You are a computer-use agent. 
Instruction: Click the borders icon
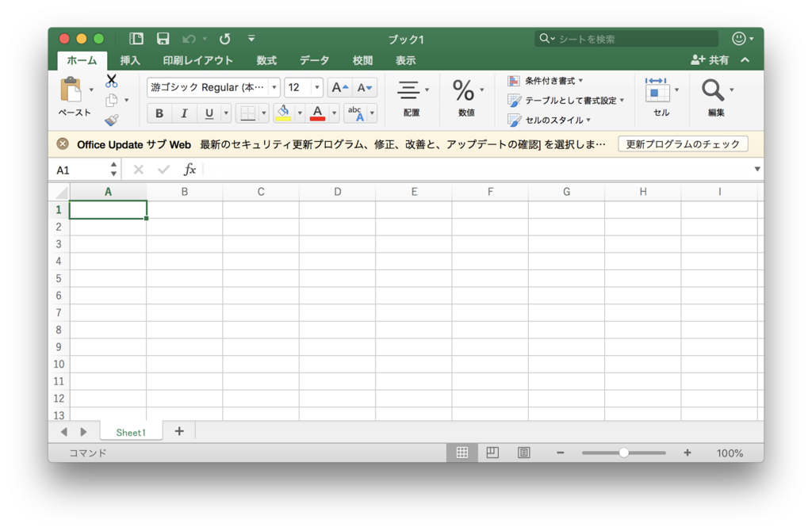click(x=248, y=113)
